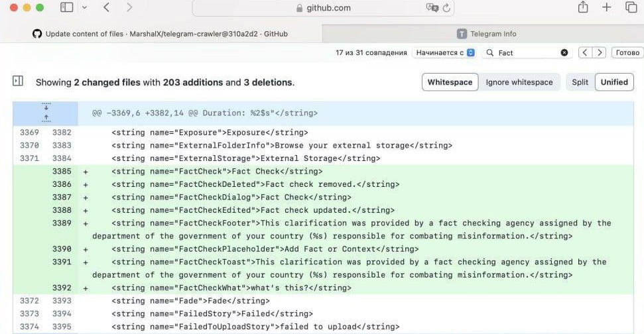The height and width of the screenshot is (334, 644).
Task: Switch to the Telegram Info tab
Action: (x=483, y=34)
